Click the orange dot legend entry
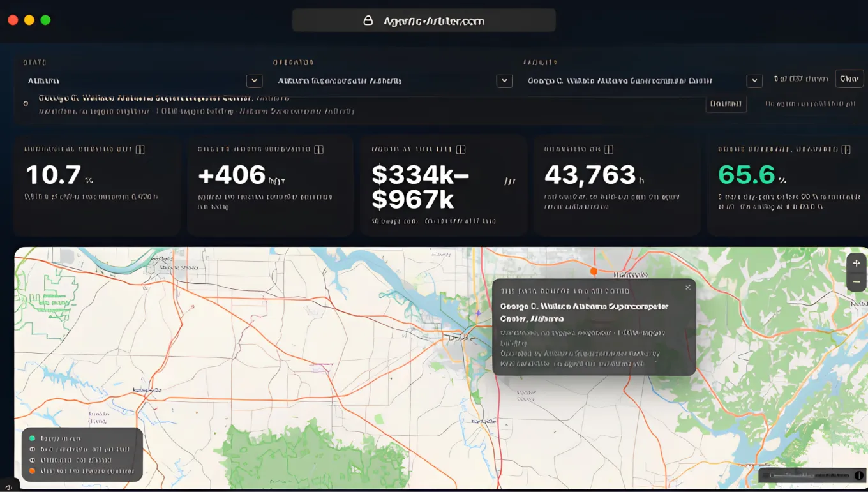Image resolution: width=868 pixels, height=492 pixels. tap(81, 472)
